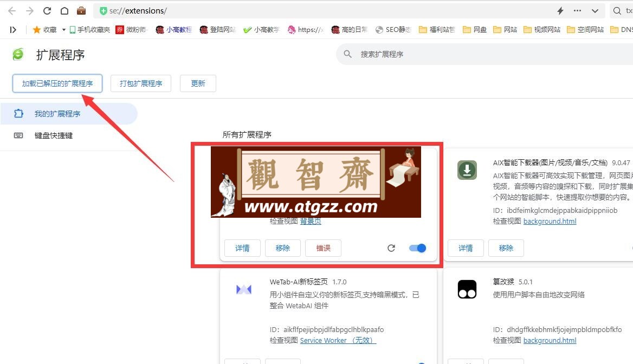
Task: Open the 网站 bookmark folder
Action: (x=505, y=29)
